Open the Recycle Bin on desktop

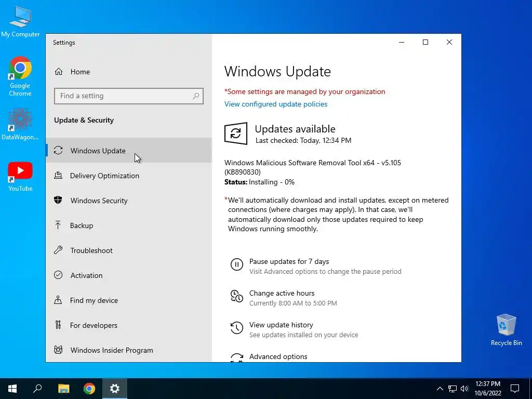pyautogui.click(x=506, y=330)
